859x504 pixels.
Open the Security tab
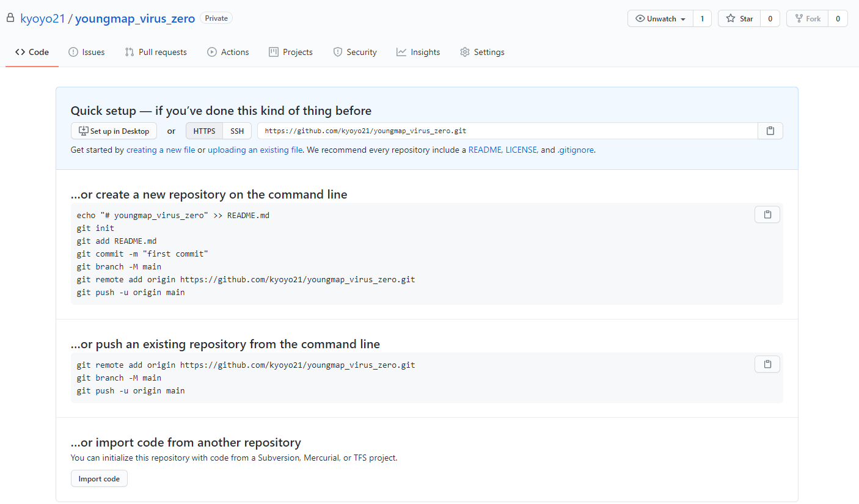355,52
